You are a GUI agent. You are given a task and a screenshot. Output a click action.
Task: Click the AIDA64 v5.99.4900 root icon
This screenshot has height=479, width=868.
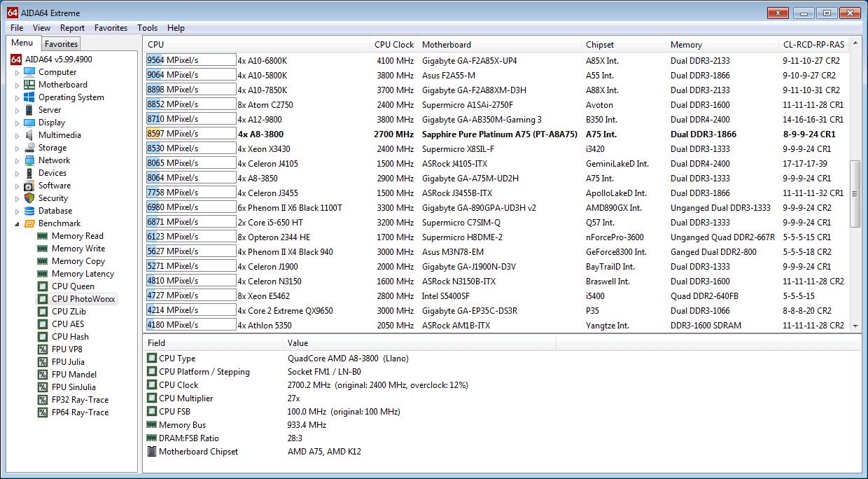pyautogui.click(x=16, y=60)
